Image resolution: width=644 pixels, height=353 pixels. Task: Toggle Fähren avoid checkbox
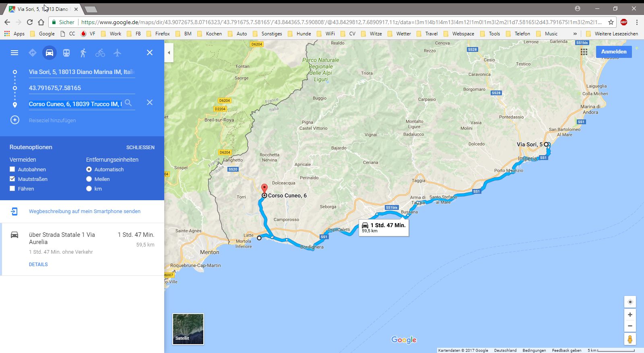pyautogui.click(x=12, y=189)
